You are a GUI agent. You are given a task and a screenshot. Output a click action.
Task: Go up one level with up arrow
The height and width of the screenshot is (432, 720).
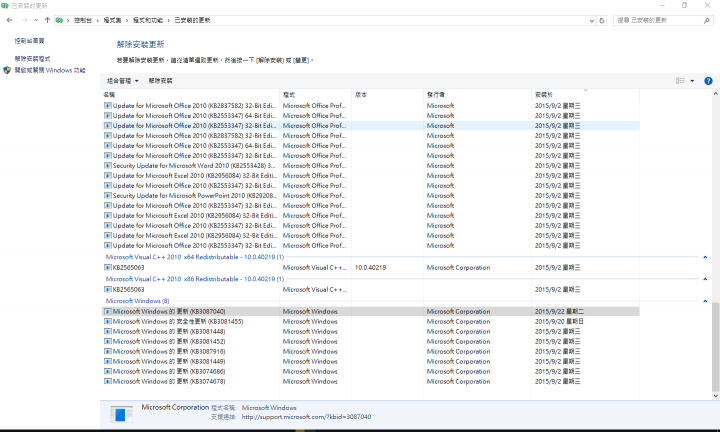47,20
